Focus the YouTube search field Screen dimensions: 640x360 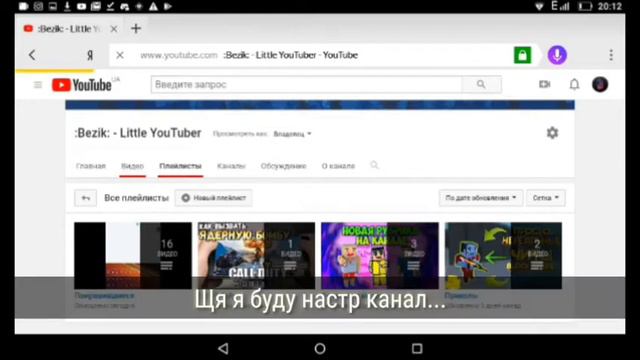click(x=307, y=84)
